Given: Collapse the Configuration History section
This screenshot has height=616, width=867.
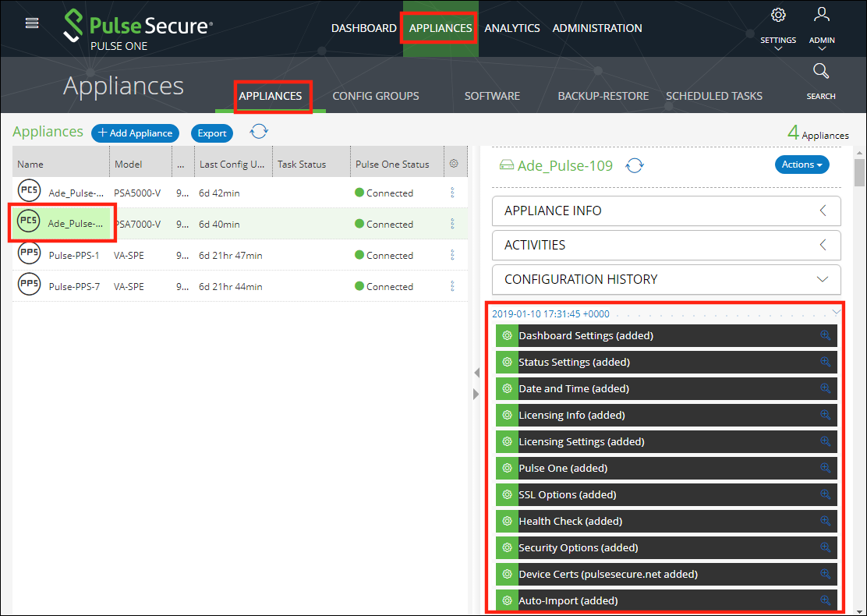Looking at the screenshot, I should coord(667,279).
